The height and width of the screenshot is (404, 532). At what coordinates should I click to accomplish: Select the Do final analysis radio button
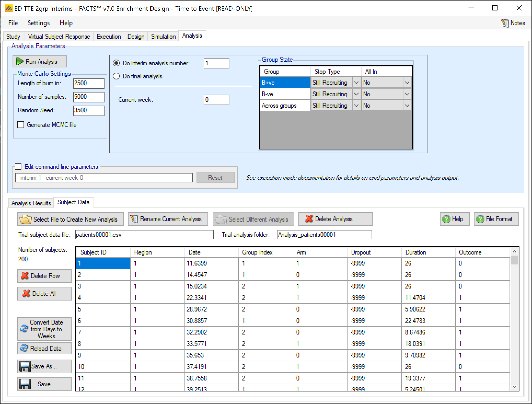[x=116, y=76]
